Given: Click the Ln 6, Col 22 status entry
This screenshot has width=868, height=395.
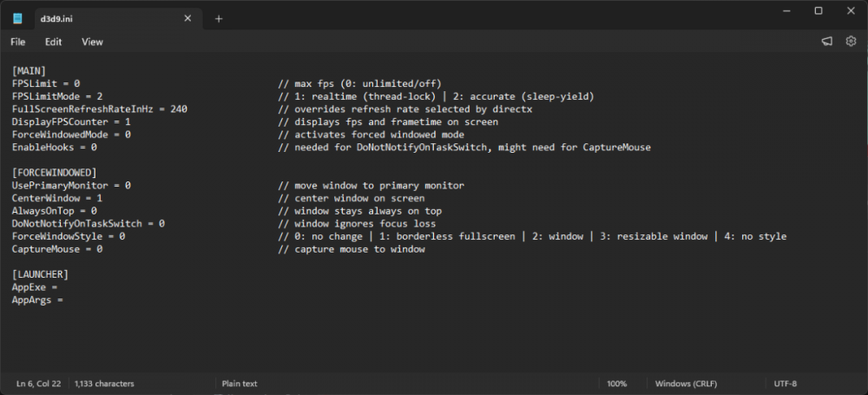Looking at the screenshot, I should click(x=38, y=384).
